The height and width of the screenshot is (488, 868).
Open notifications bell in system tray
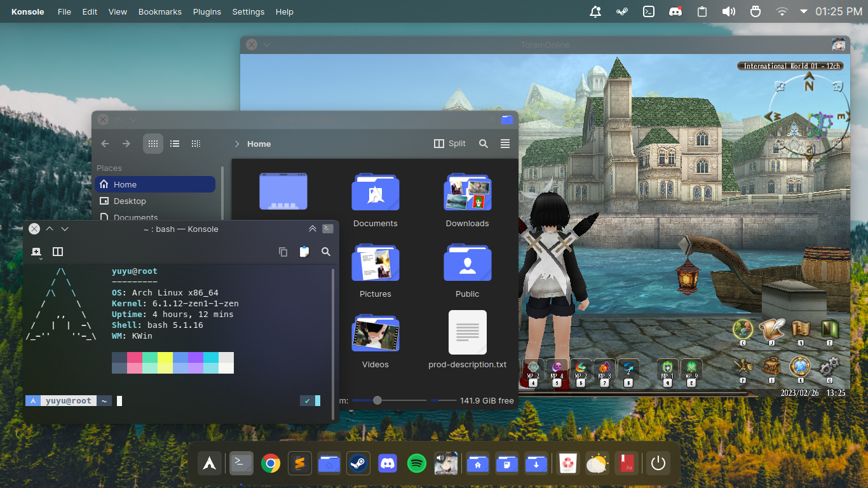click(x=595, y=11)
